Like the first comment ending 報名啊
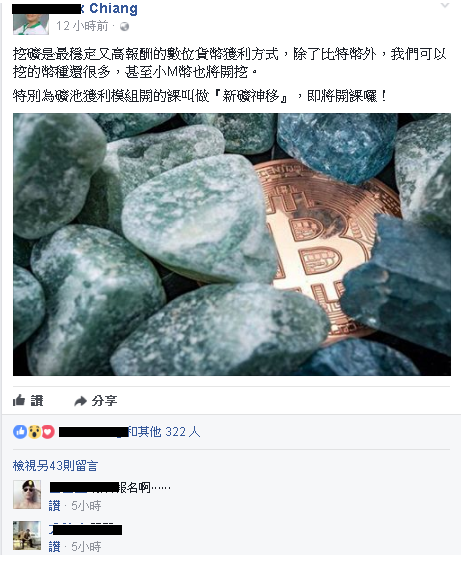The width and height of the screenshot is (463, 574). point(54,506)
